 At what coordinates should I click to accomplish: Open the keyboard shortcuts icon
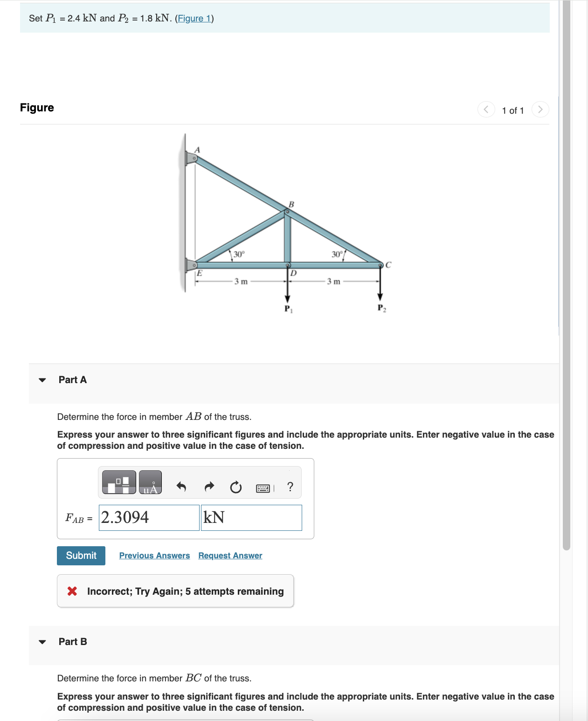coord(263,486)
